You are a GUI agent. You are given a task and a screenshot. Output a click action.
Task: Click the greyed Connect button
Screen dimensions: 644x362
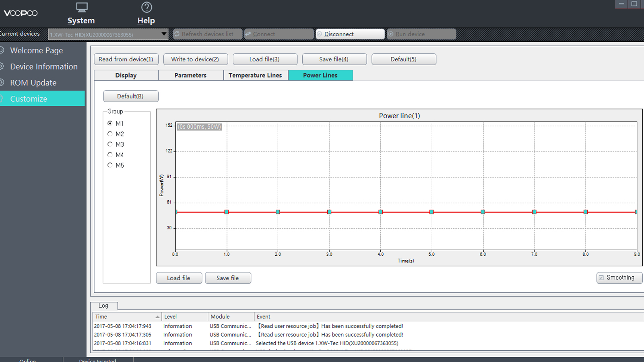[279, 34]
